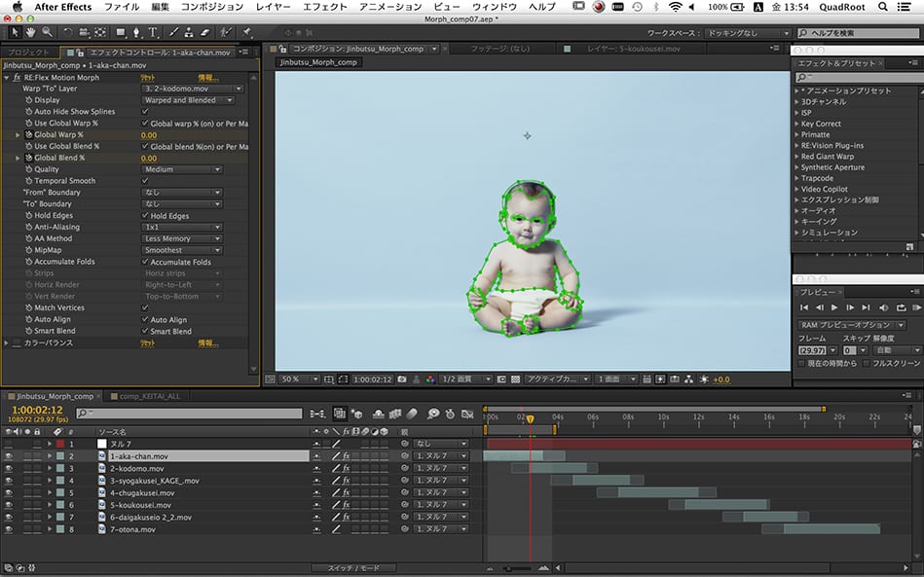Click the スイッチ / モード button
The image size is (924, 577).
coord(352,567)
